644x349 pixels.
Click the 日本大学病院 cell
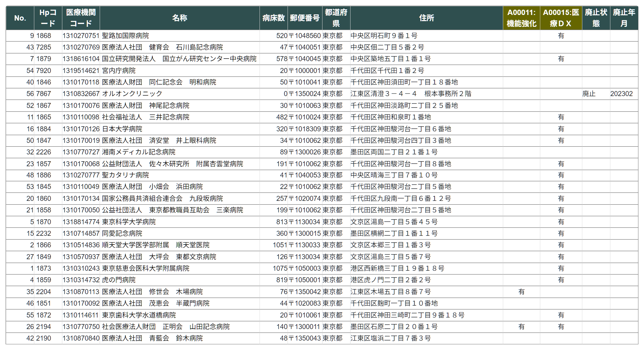click(180, 129)
